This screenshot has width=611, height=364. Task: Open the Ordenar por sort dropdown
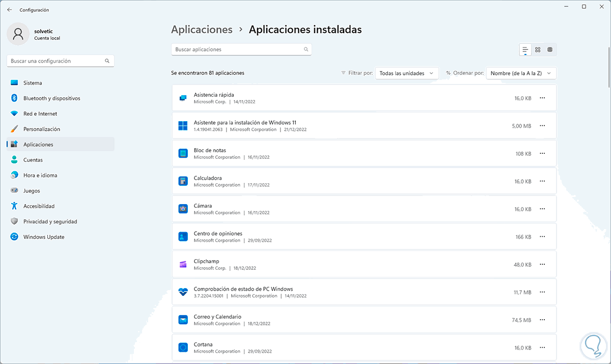pyautogui.click(x=521, y=73)
